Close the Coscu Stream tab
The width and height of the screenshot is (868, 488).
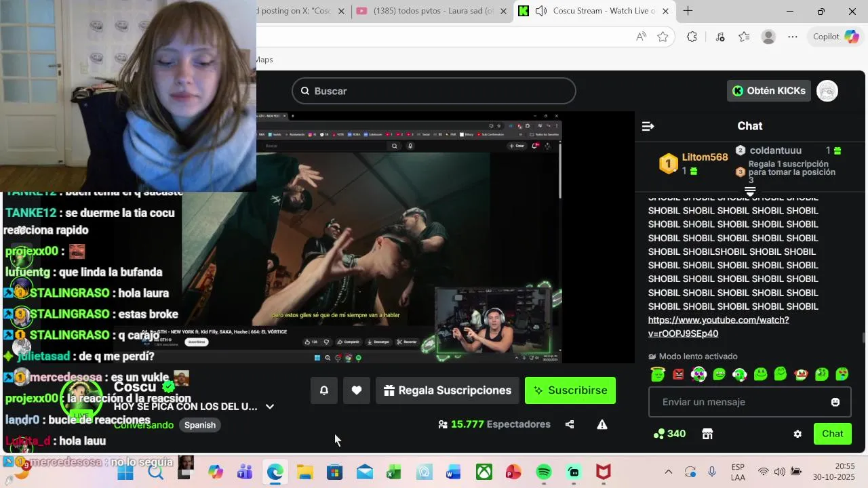click(x=665, y=11)
